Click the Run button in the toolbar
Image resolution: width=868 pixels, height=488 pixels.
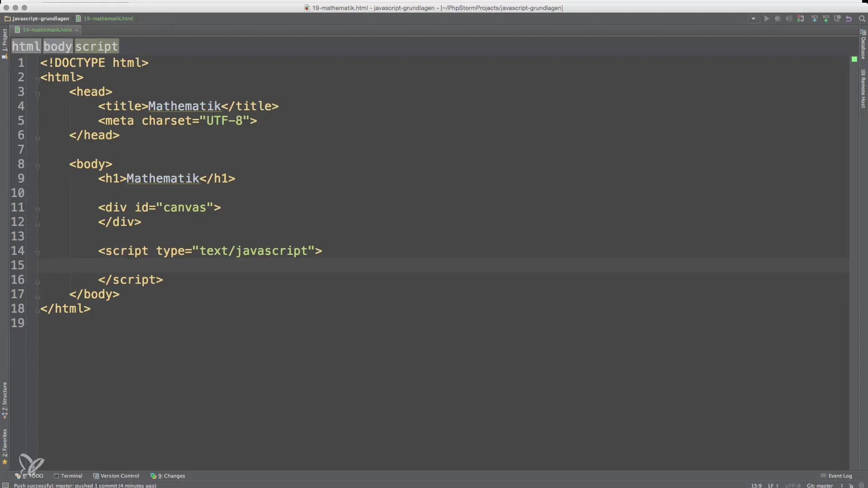pos(766,19)
